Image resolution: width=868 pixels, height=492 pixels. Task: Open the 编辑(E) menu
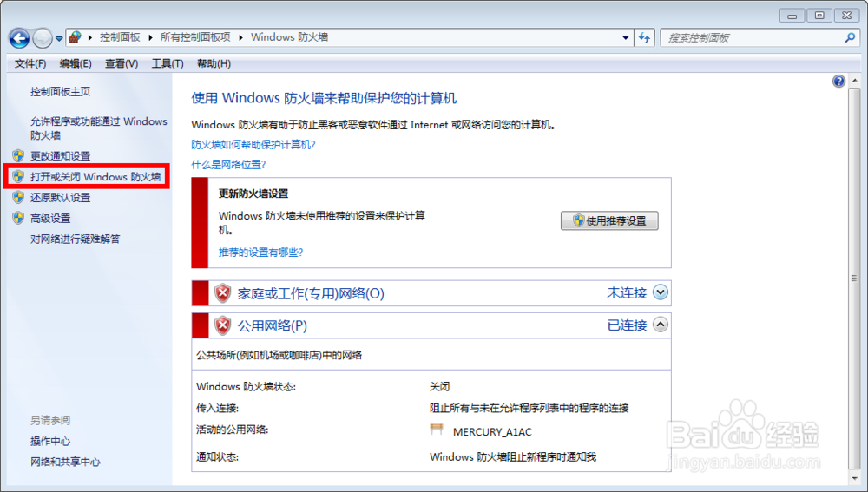coord(76,63)
